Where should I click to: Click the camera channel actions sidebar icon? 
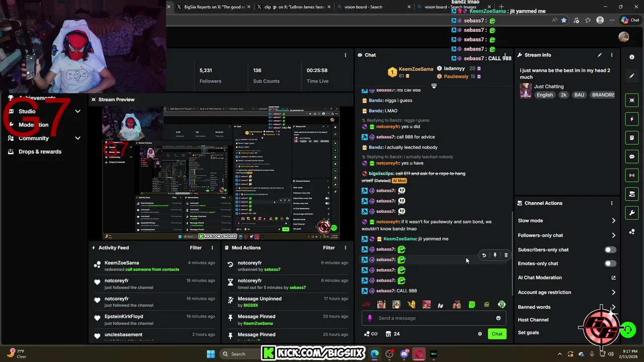click(x=632, y=194)
